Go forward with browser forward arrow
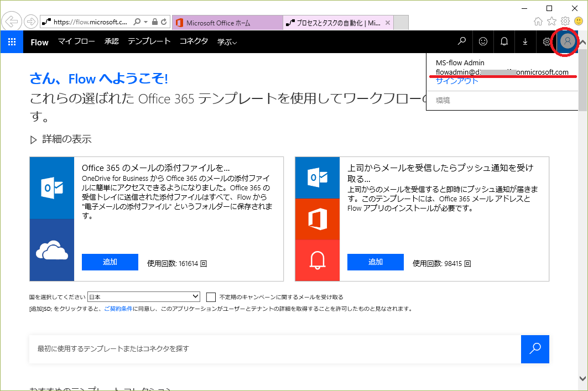588x391 pixels. (31, 22)
